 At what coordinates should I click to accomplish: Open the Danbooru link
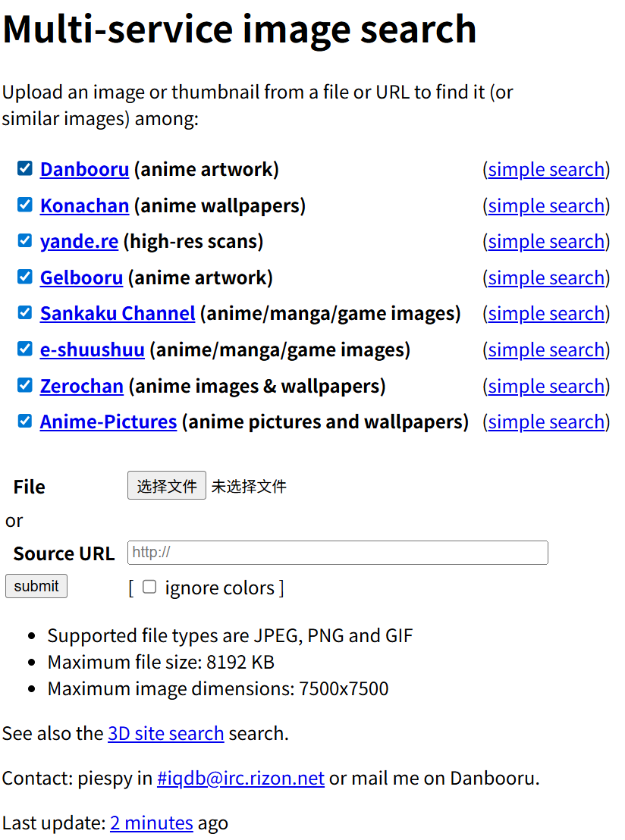click(x=84, y=169)
